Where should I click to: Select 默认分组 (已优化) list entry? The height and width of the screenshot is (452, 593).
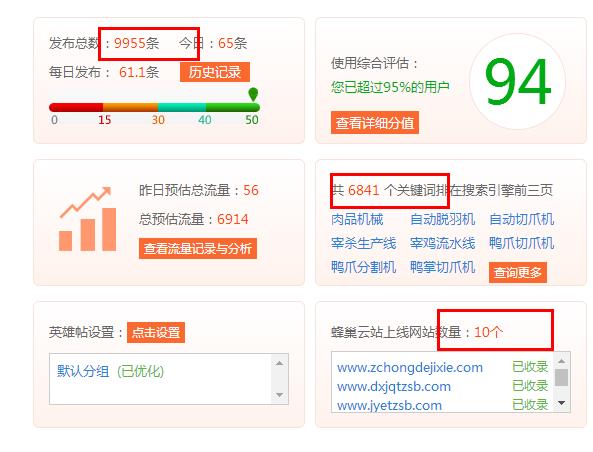(x=110, y=371)
